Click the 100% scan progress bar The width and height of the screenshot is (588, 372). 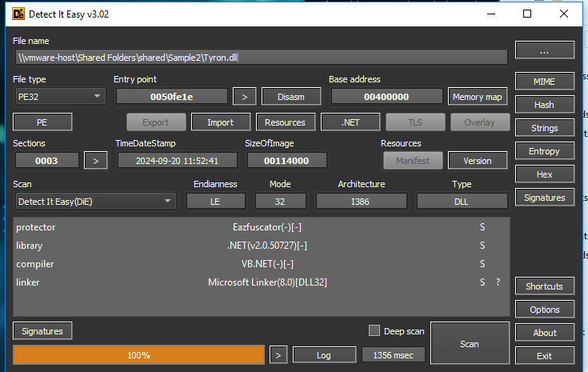[138, 355]
